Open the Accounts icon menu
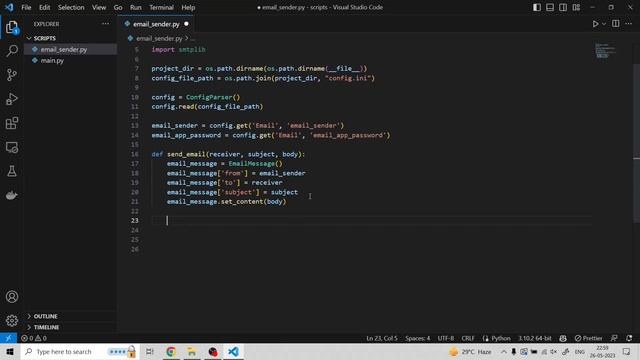Screen dimensions: 640x360 click(12, 297)
